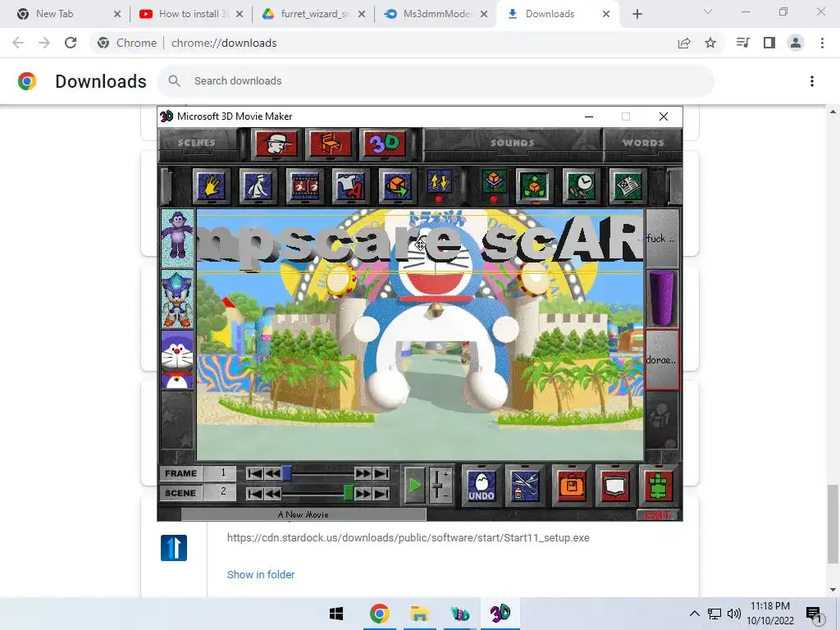Open the Actors button with hat man
Screen dimensions: 840x630
pos(276,144)
